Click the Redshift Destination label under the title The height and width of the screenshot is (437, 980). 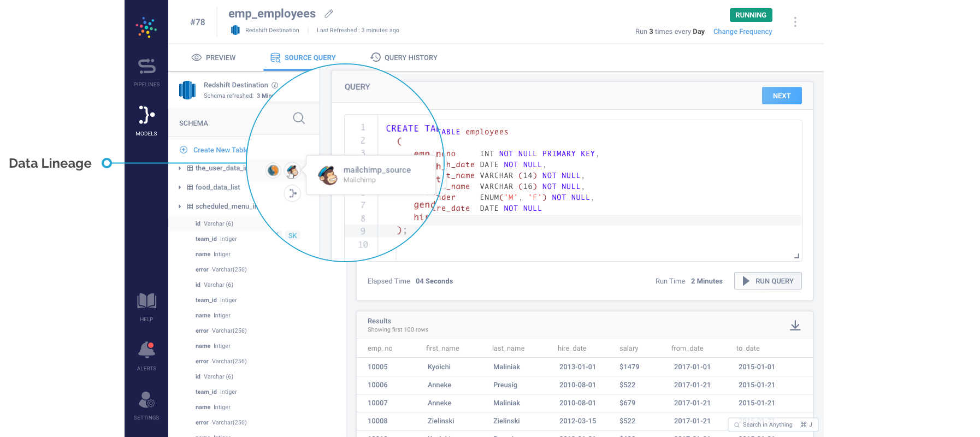pos(272,30)
